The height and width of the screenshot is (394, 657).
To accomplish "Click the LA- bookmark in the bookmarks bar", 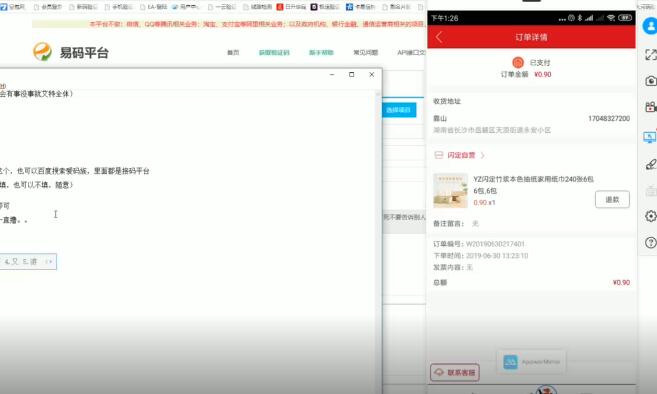I will (154, 7).
